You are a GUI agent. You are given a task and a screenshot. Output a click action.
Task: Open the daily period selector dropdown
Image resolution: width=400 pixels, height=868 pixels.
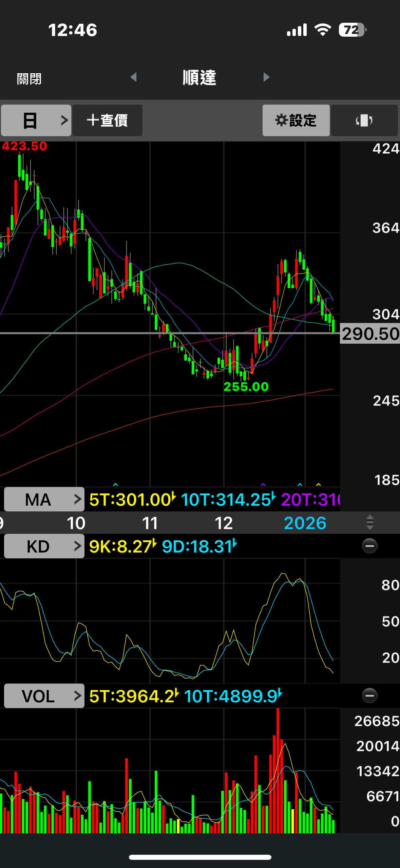[x=36, y=120]
